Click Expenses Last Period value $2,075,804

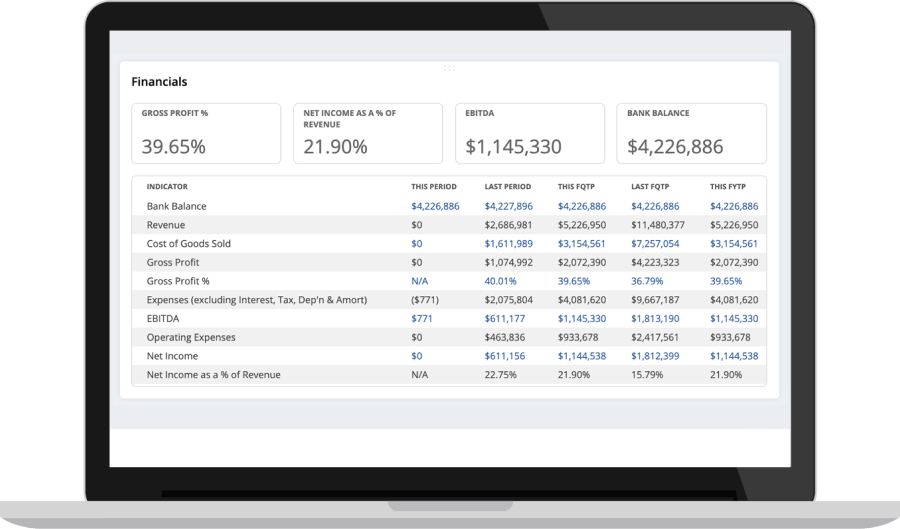tap(509, 299)
